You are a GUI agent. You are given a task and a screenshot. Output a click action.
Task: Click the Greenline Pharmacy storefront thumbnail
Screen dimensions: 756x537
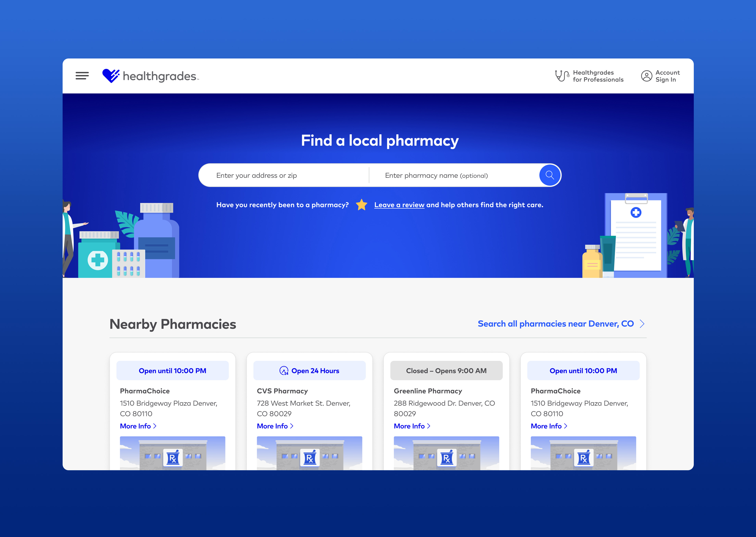[446, 453]
